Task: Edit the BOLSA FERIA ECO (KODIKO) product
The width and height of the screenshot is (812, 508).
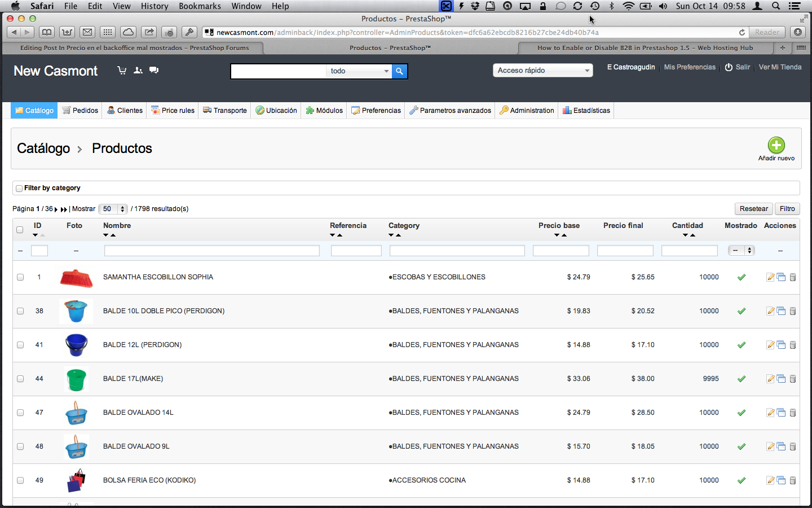Action: 770,480
